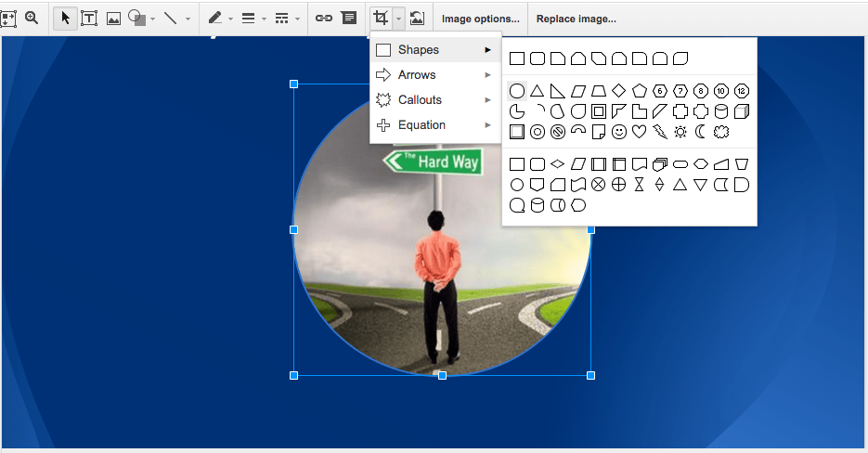
Task: Select the heptagon labeled 7
Action: (x=680, y=91)
